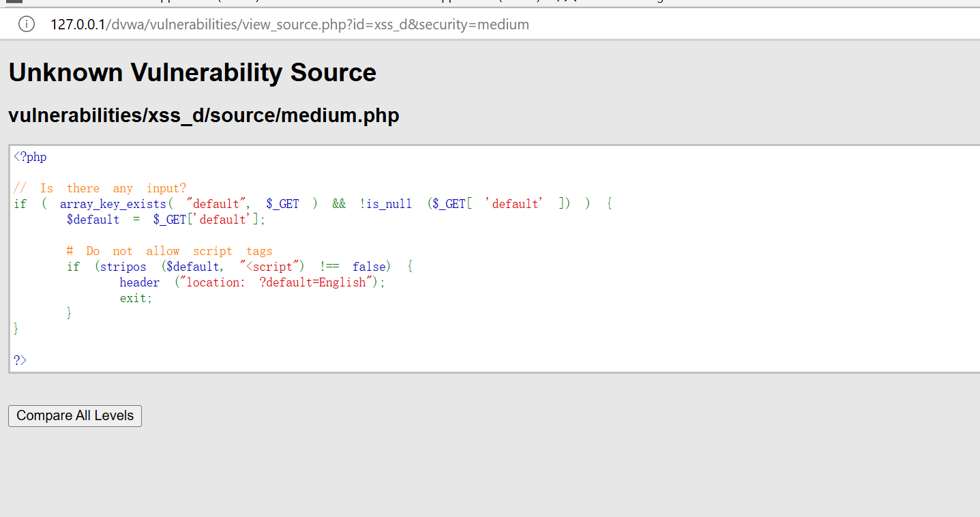Click the comment '# Do not allow script tags'
The height and width of the screenshot is (517, 980).
pyautogui.click(x=170, y=251)
